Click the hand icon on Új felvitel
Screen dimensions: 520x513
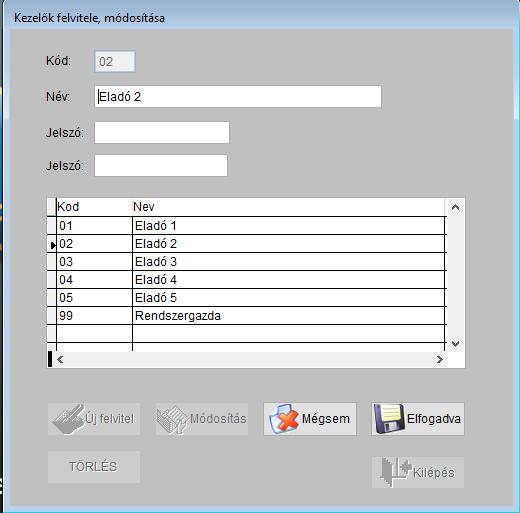click(69, 419)
